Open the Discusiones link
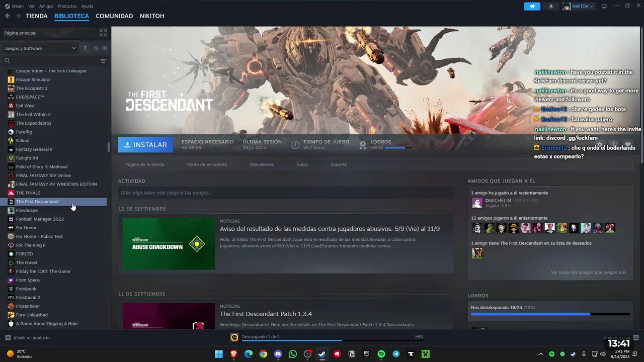 pos(262,164)
